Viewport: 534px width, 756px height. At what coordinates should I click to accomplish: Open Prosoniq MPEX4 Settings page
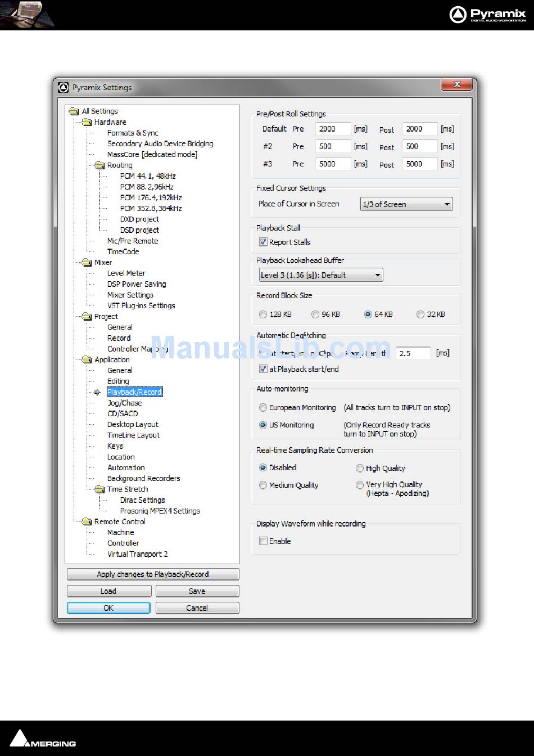160,511
